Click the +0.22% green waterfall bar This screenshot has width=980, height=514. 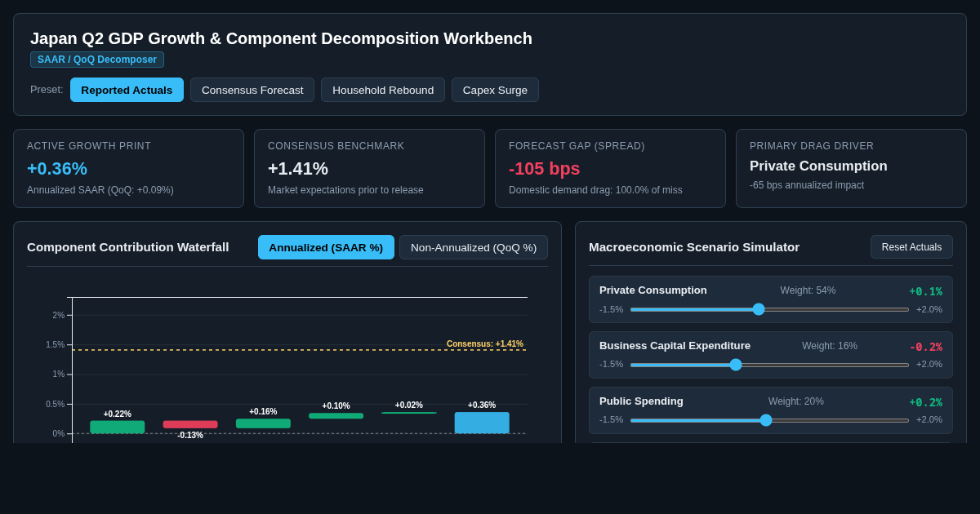pyautogui.click(x=118, y=427)
